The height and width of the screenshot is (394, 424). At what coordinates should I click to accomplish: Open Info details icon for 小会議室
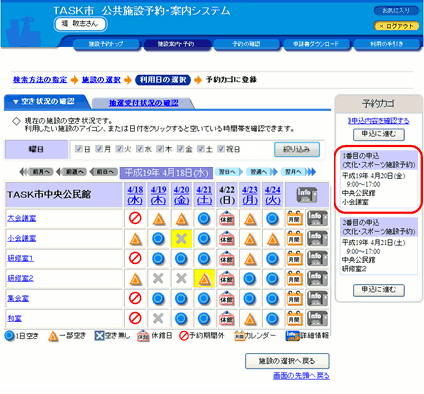pyautogui.click(x=317, y=239)
